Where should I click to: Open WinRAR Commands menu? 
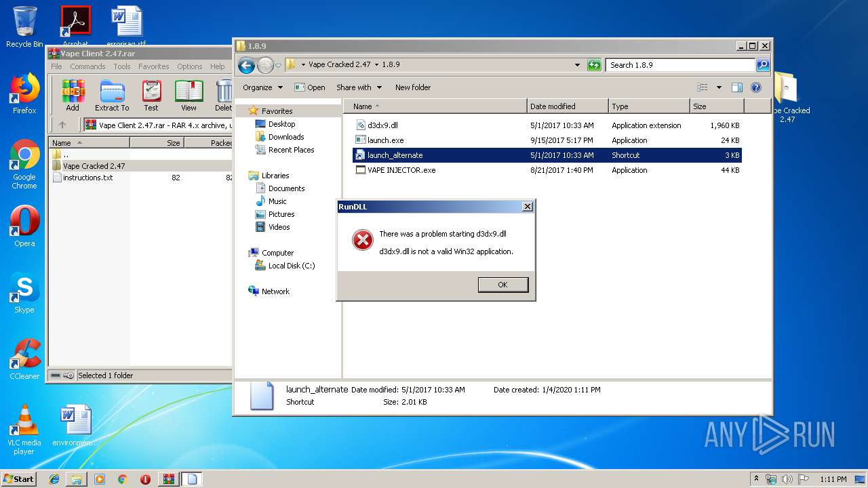tap(87, 66)
